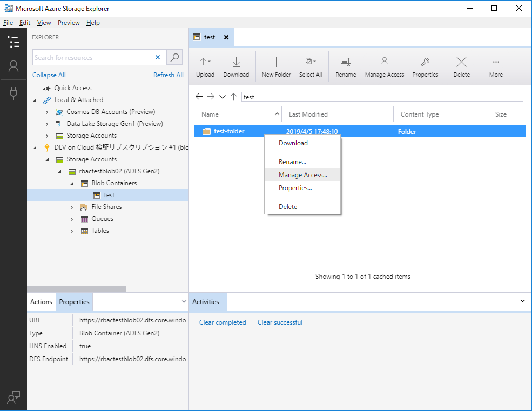Screen dimensions: 532x411
Task: Collapse the Activities panel chevron
Action: tap(522, 301)
